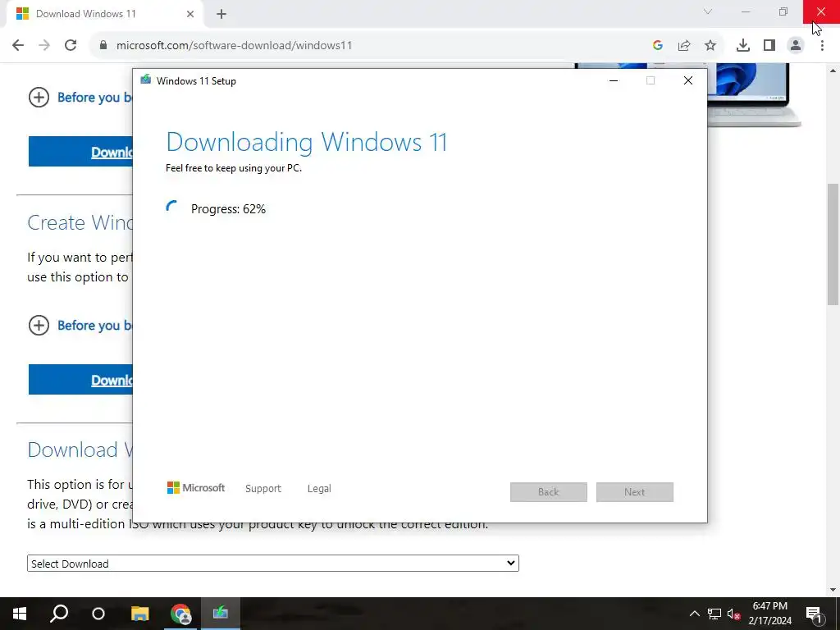The height and width of the screenshot is (630, 840).
Task: Select the Download Windows 11 tab
Action: pos(105,15)
